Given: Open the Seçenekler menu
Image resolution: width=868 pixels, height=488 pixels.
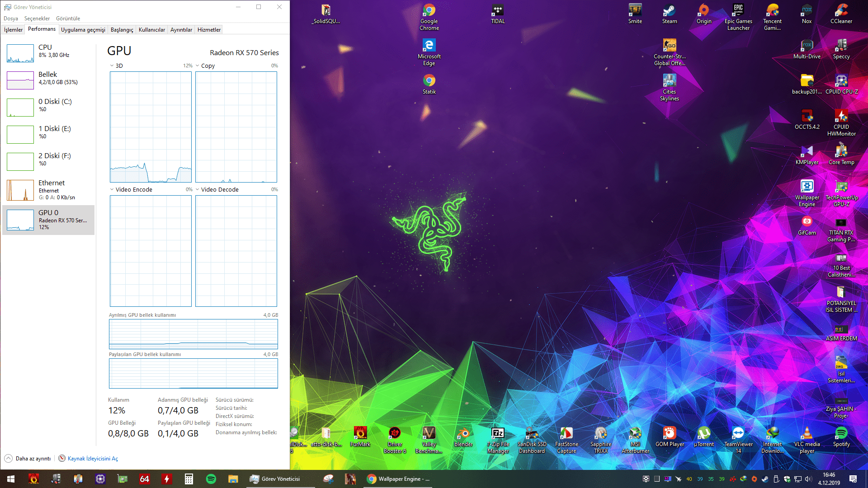Looking at the screenshot, I should click(37, 19).
